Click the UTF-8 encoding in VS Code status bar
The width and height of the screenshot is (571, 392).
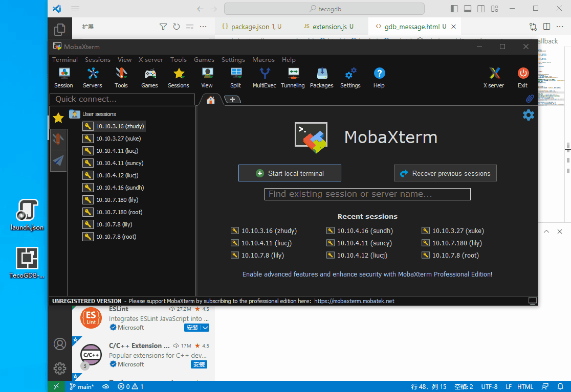(x=490, y=386)
